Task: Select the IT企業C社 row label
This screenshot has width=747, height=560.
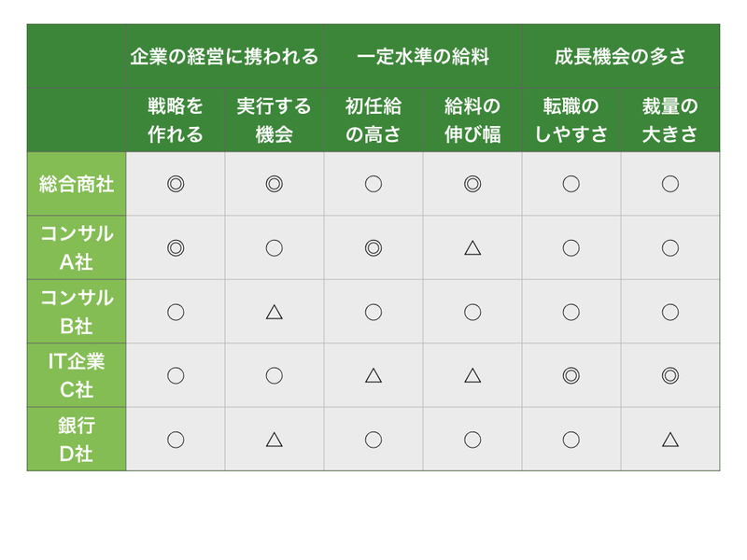Action: 77,375
